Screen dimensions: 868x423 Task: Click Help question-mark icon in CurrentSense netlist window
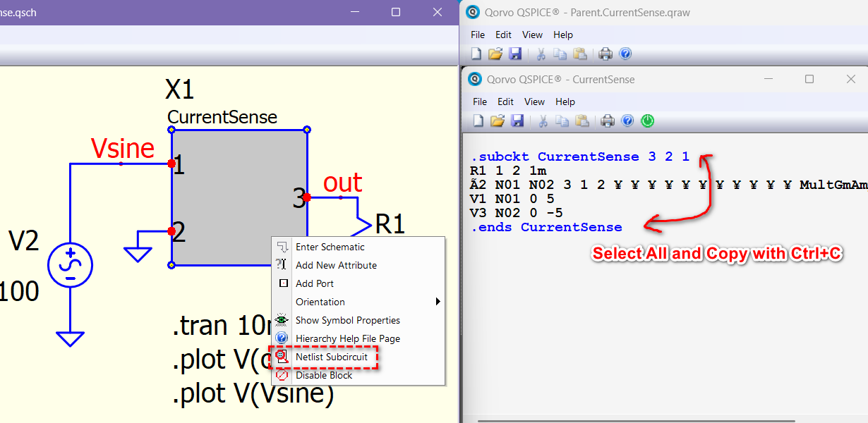click(x=627, y=121)
